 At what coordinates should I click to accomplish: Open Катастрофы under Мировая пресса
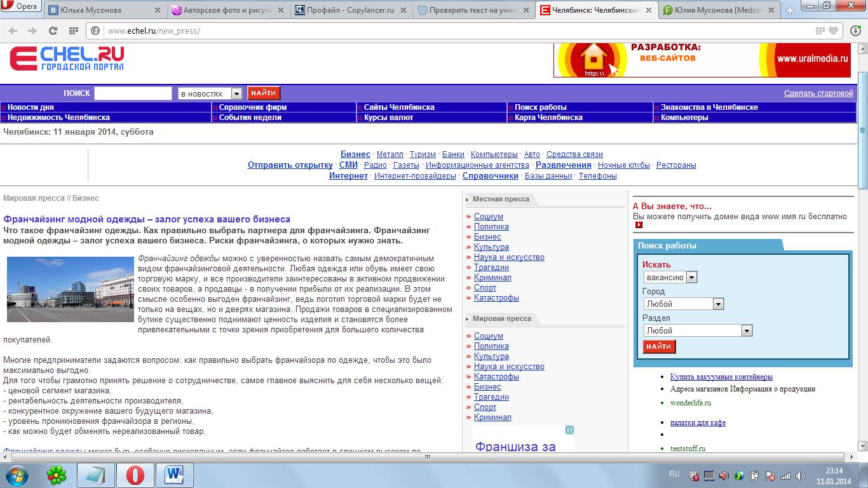pyautogui.click(x=496, y=377)
